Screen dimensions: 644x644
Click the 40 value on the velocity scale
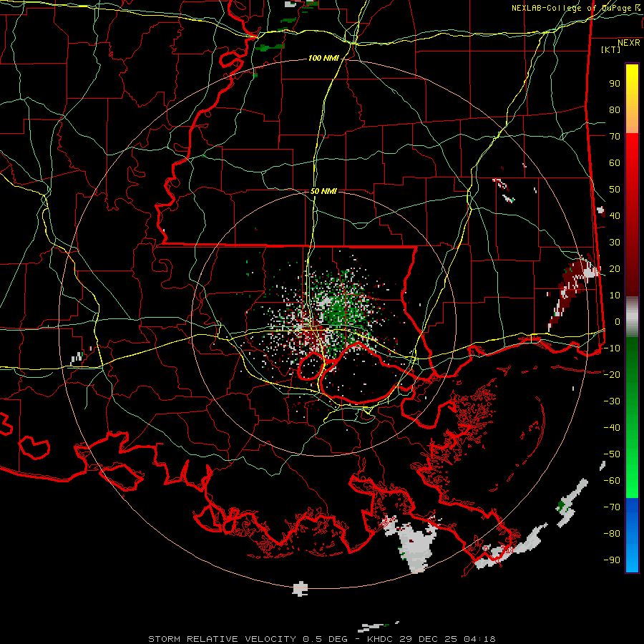(615, 215)
